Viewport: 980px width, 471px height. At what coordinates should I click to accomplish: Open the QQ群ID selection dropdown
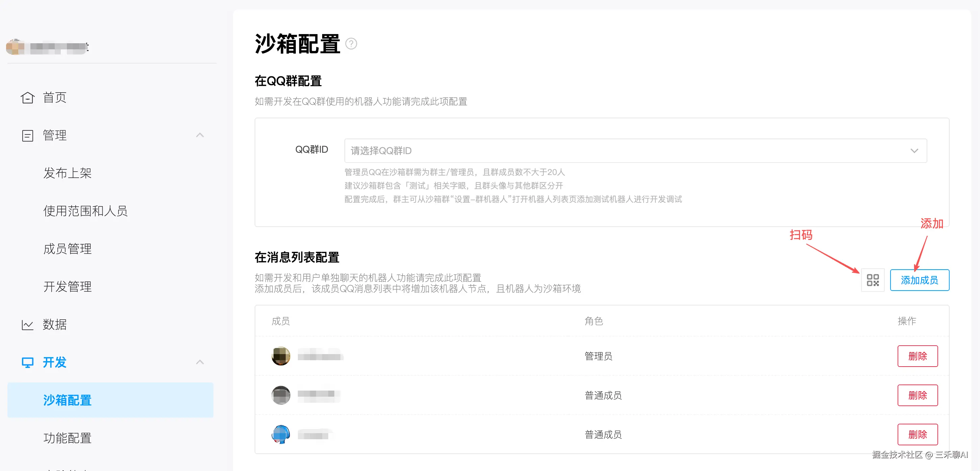pyautogui.click(x=635, y=151)
